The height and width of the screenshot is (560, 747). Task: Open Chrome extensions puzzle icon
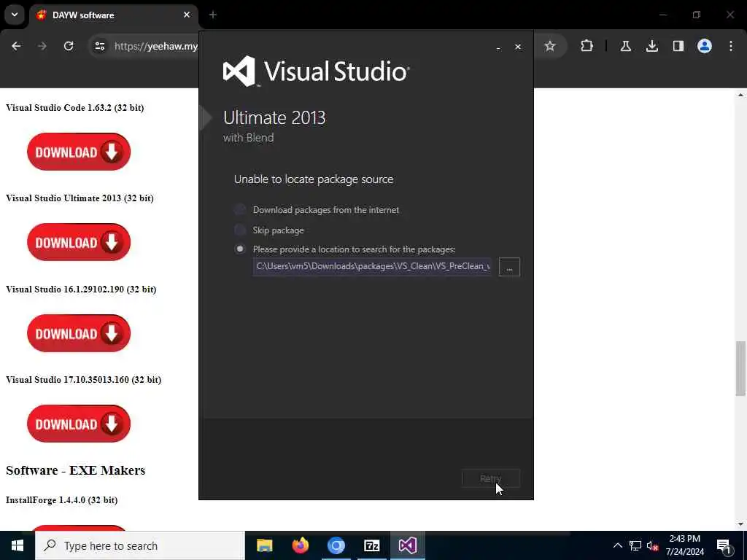587,46
